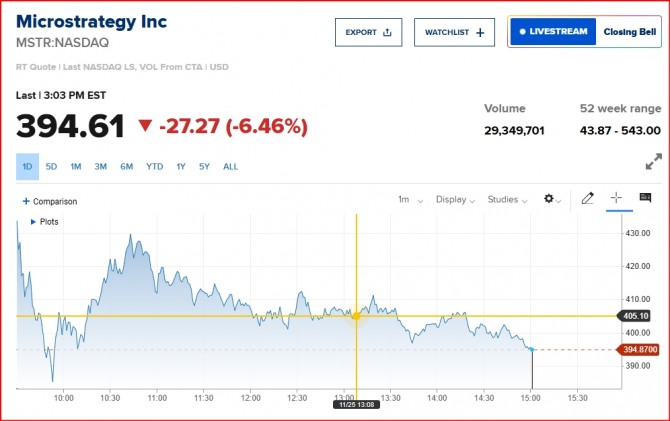Open the 1m interval dropdown

coord(410,199)
